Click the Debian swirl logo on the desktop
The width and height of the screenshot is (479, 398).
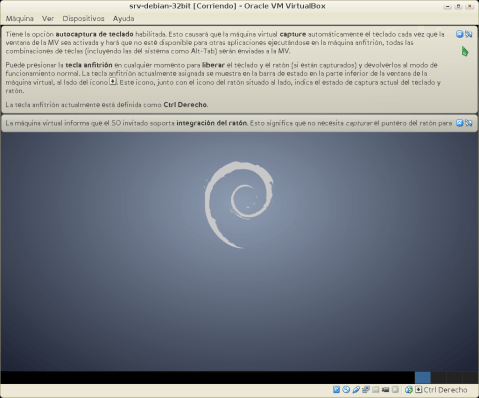(x=239, y=205)
